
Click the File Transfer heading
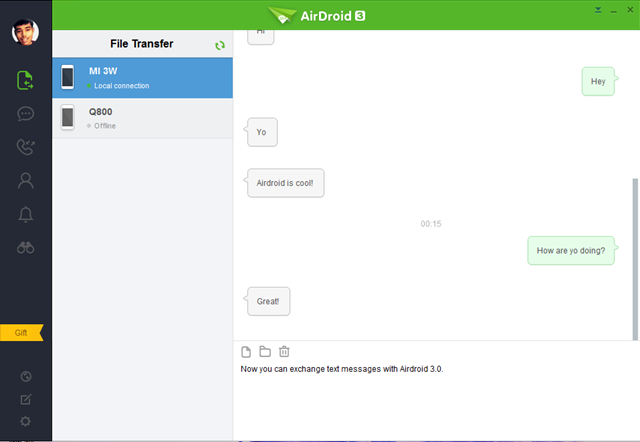(x=142, y=44)
